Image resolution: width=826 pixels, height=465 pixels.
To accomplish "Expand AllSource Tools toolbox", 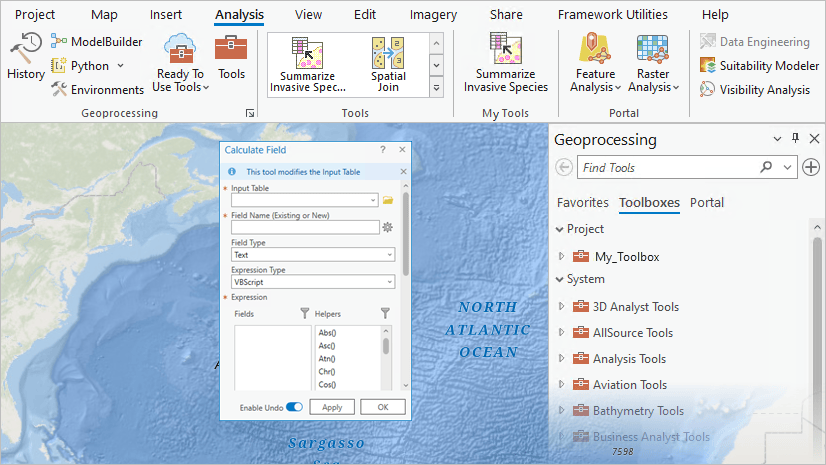I will (562, 332).
